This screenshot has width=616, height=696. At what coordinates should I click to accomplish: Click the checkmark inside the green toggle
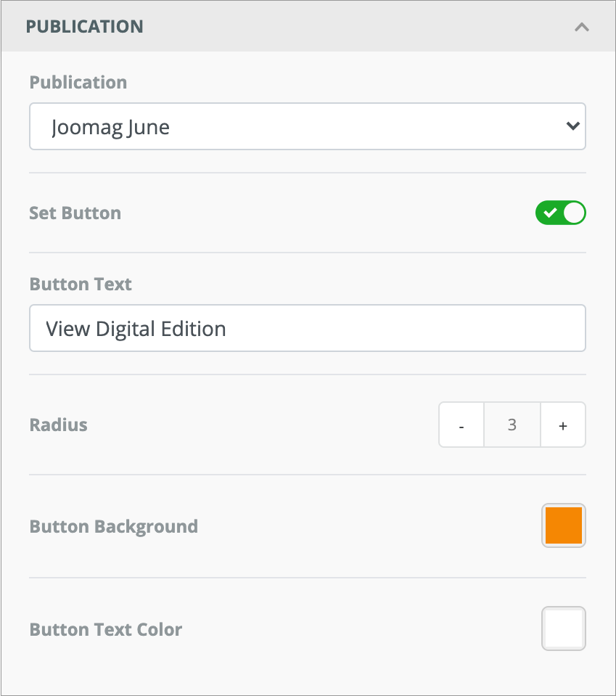(550, 213)
